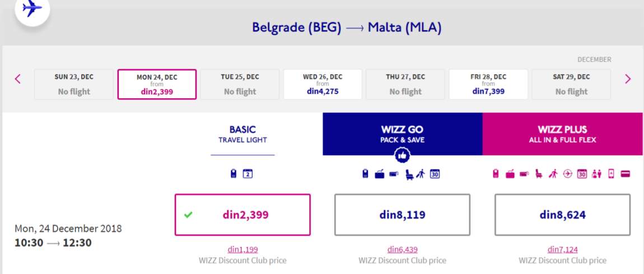
Task: Click WIZZ PLUS airport check-in plane icon
Action: click(568, 174)
